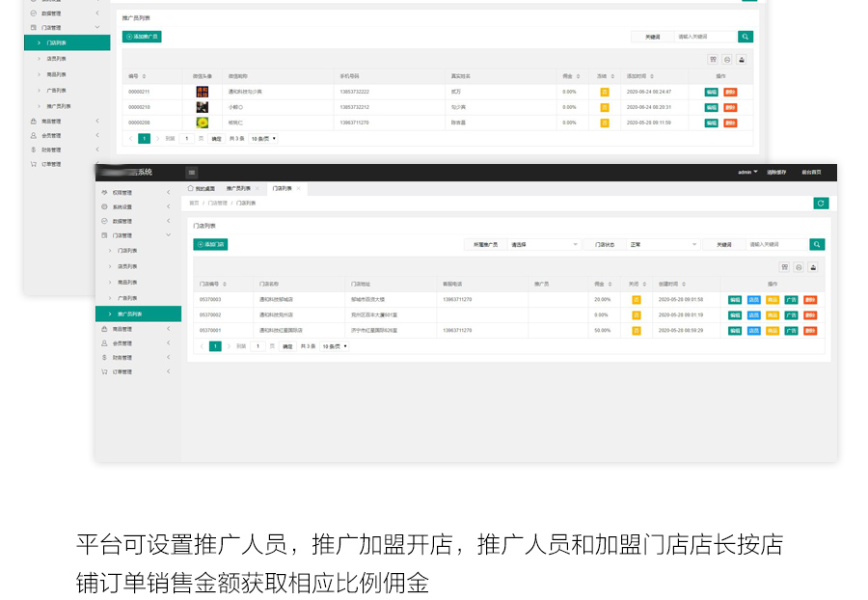The width and height of the screenshot is (868, 600).
Task: Expand the admin user dropdown
Action: click(x=747, y=172)
